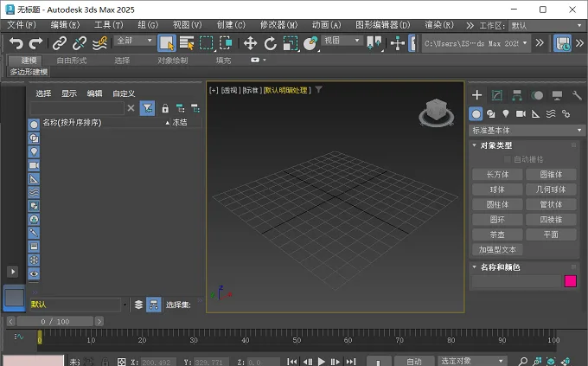Switch to the Hierarchy panel tab
The height and width of the screenshot is (366, 588).
pos(517,95)
